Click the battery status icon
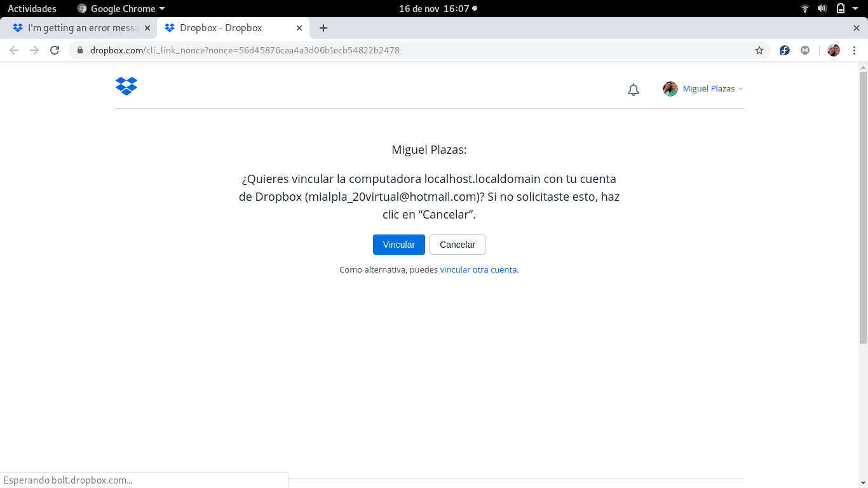Image resolution: width=868 pixels, height=488 pixels. (841, 8)
